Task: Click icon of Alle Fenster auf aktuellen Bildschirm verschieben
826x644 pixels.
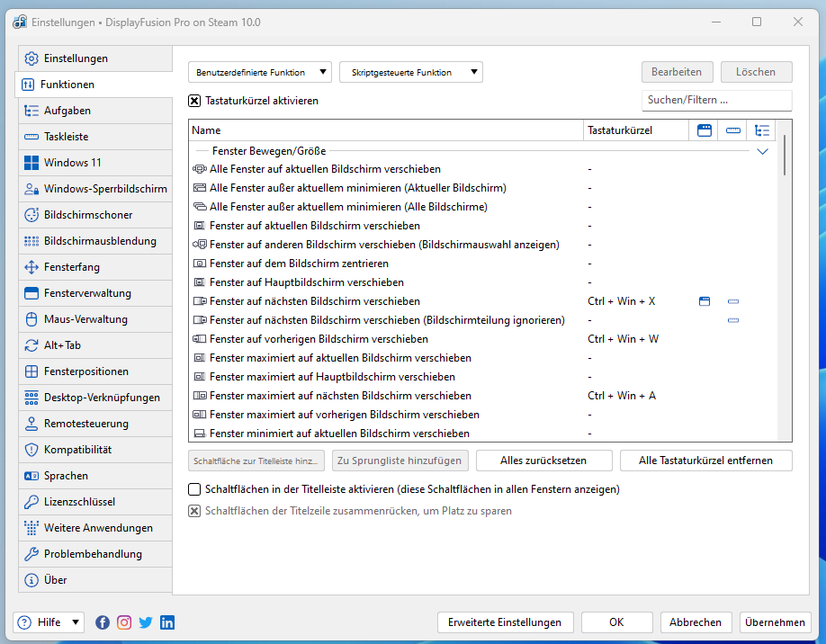Action: point(200,169)
